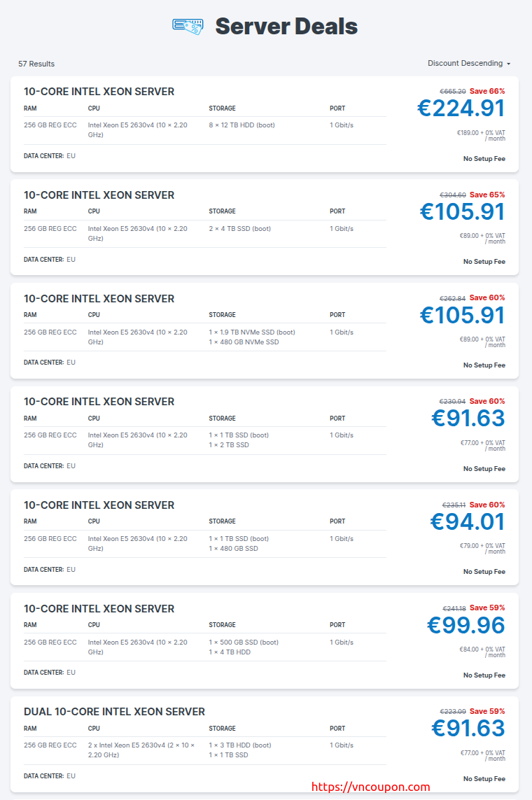Select the 1 × 1.9 TB NVMe SSD storage line
The height and width of the screenshot is (800, 532).
(251, 332)
